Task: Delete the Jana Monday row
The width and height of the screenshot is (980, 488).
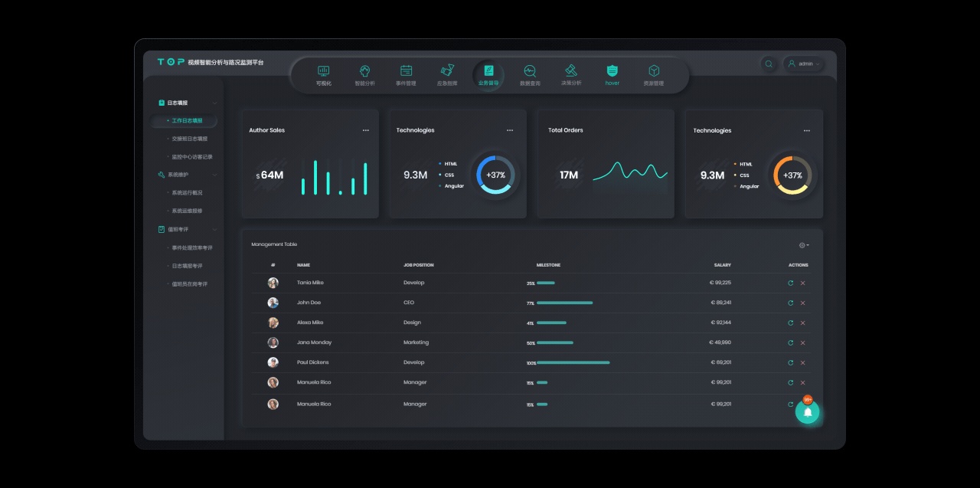Action: coord(802,342)
